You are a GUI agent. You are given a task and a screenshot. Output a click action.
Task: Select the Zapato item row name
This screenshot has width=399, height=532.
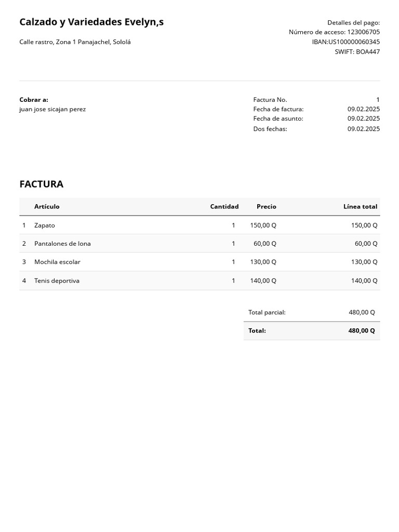tap(45, 225)
